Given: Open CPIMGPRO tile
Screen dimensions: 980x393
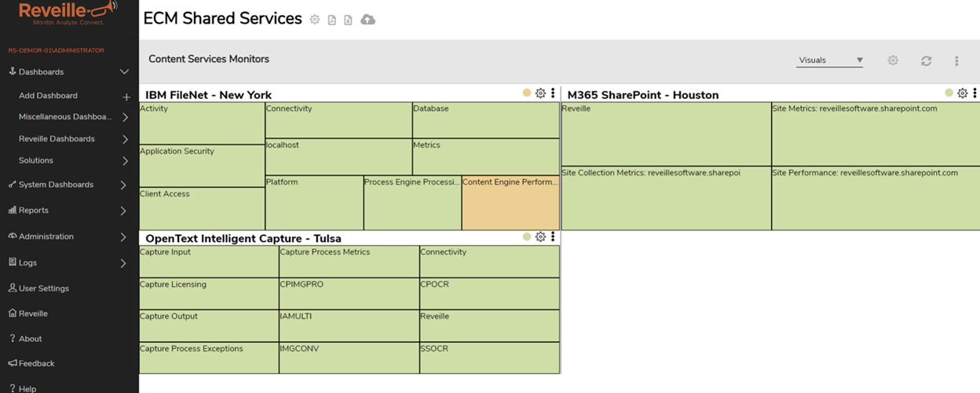Looking at the screenshot, I should click(x=349, y=294).
